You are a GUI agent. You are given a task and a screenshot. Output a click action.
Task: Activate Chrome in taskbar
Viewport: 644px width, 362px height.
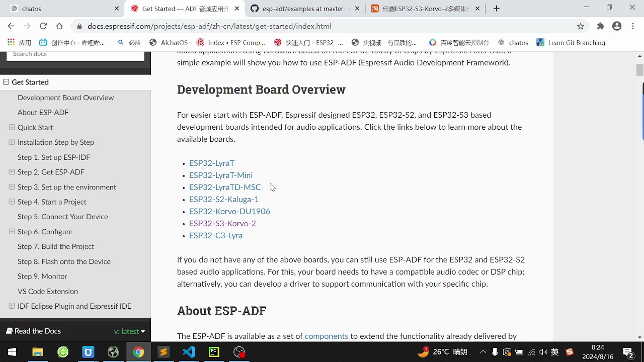[x=138, y=352]
